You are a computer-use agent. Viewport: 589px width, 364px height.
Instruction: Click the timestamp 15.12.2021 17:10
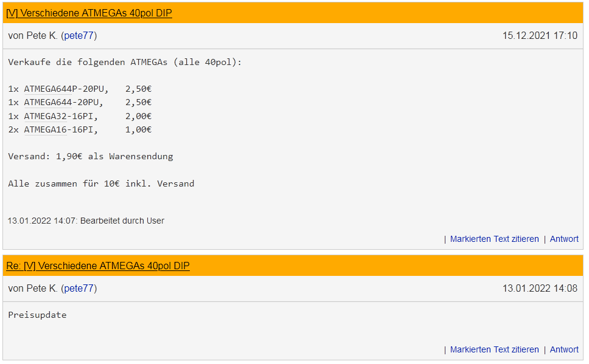click(540, 36)
